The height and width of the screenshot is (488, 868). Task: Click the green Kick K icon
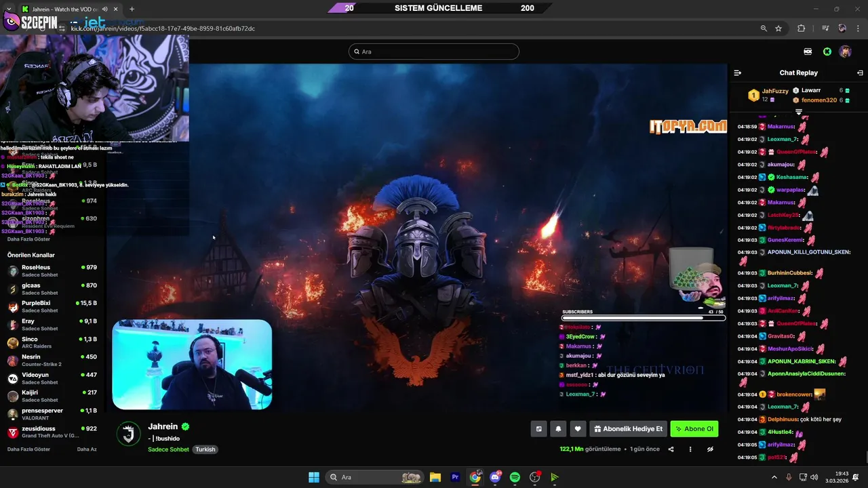827,52
